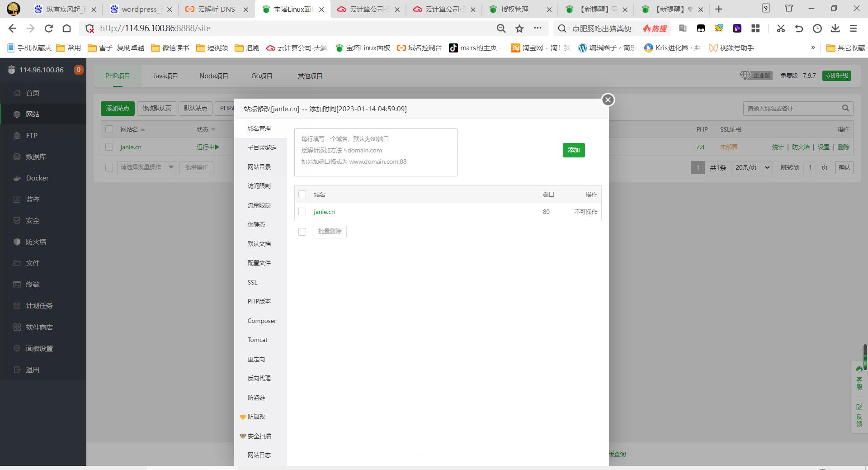Click the domain name input textarea

[375, 152]
